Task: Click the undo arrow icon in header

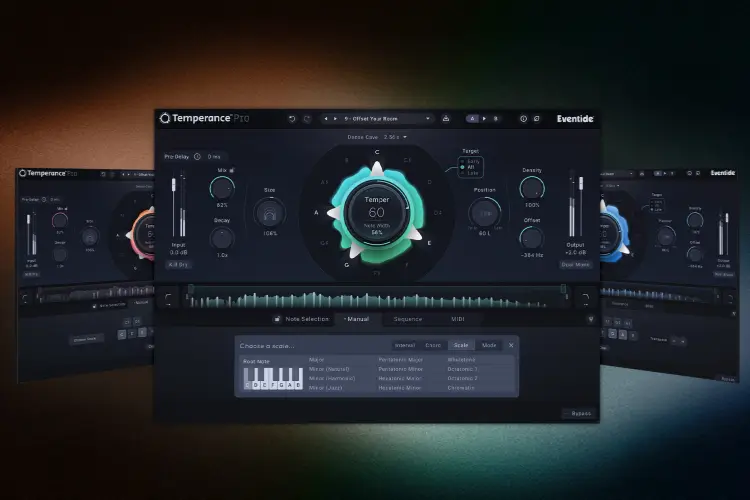Action: coord(291,118)
